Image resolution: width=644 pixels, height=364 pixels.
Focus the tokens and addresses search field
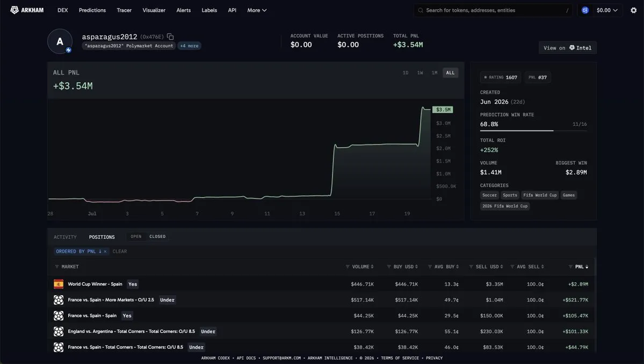493,10
